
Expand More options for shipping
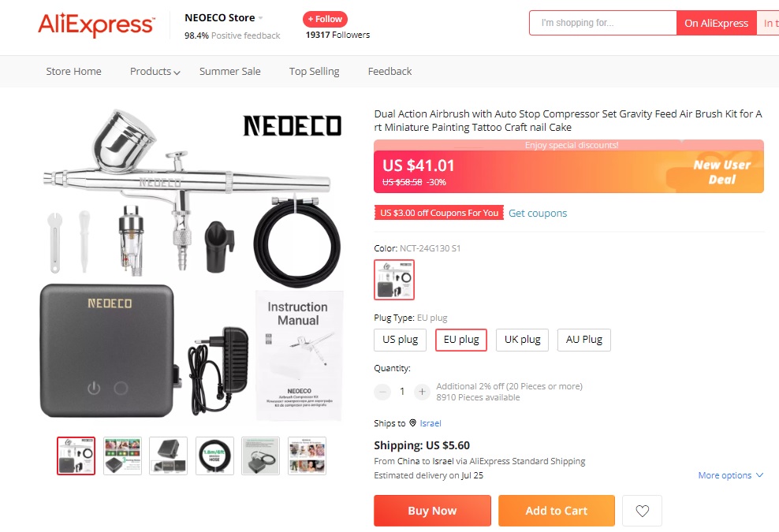(x=730, y=475)
